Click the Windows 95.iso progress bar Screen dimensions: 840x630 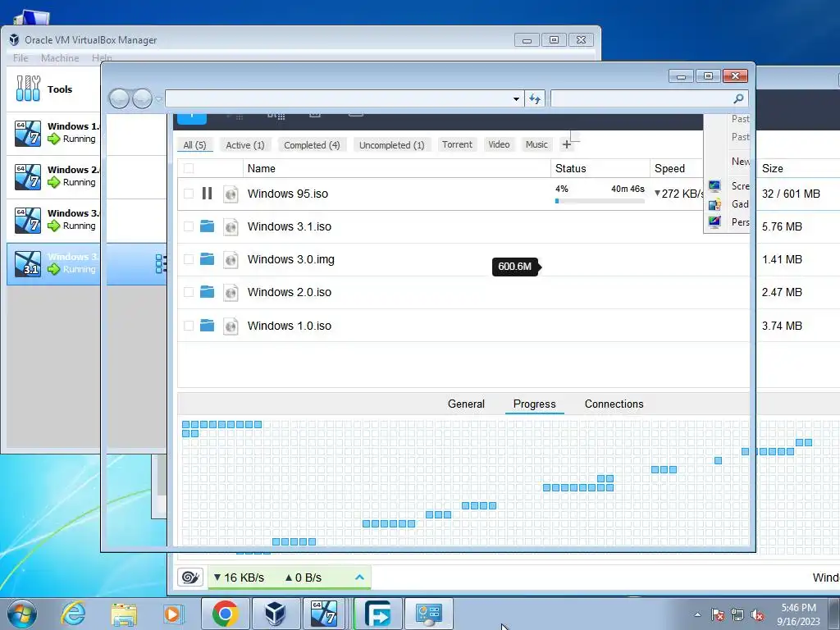point(600,202)
